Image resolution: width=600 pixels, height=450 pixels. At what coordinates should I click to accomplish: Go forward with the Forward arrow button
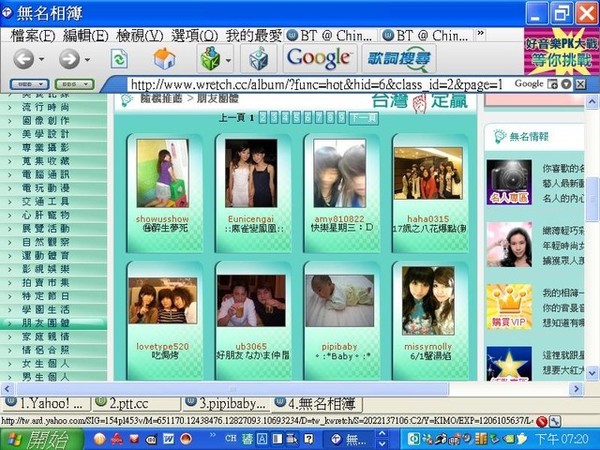[69, 59]
